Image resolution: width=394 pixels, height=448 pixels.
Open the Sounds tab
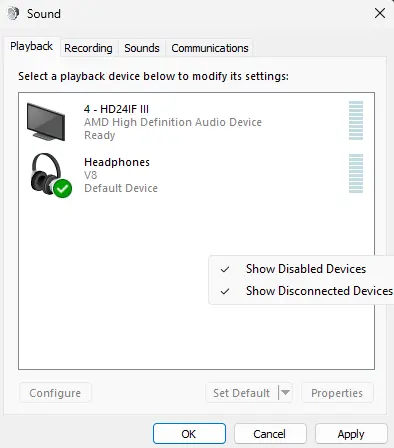(x=142, y=48)
